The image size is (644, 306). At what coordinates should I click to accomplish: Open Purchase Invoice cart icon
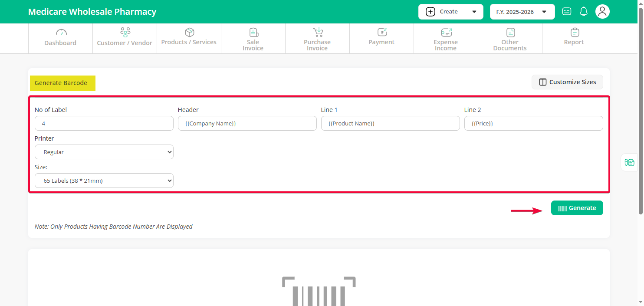click(318, 33)
